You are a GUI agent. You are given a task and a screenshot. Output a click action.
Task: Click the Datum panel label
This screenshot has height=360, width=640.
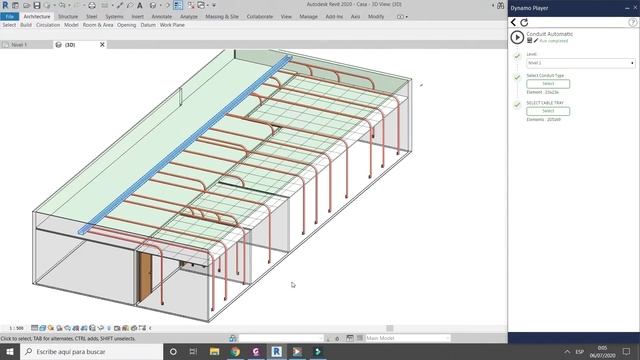148,25
